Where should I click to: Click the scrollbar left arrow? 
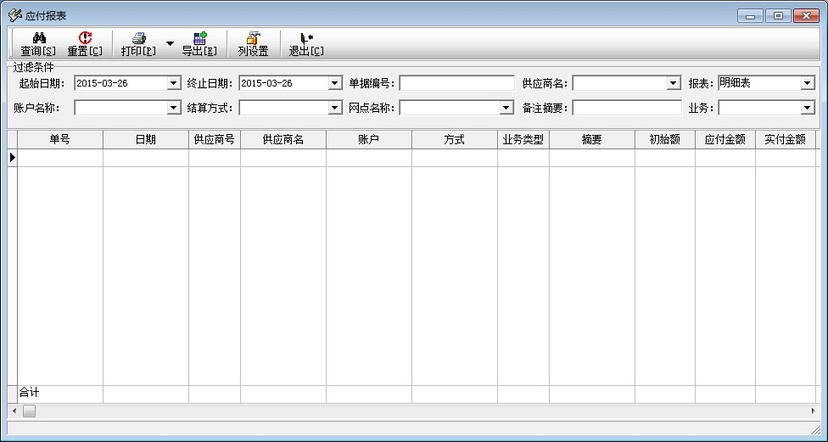pyautogui.click(x=14, y=411)
